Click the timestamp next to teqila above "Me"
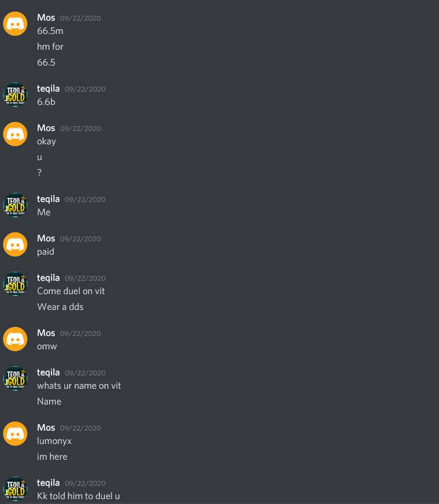The width and height of the screenshot is (439, 504). pos(85,200)
